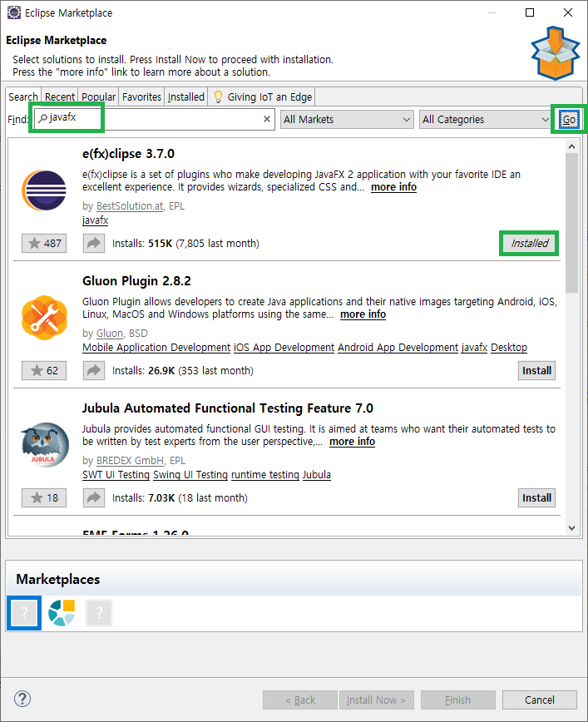
Task: Click the javafx tag under e(fx)clipse
Action: click(96, 220)
